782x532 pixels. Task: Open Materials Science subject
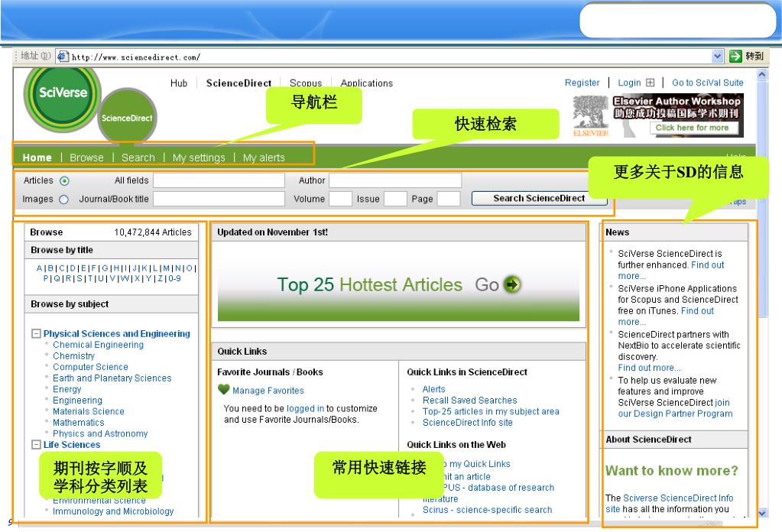pyautogui.click(x=88, y=411)
